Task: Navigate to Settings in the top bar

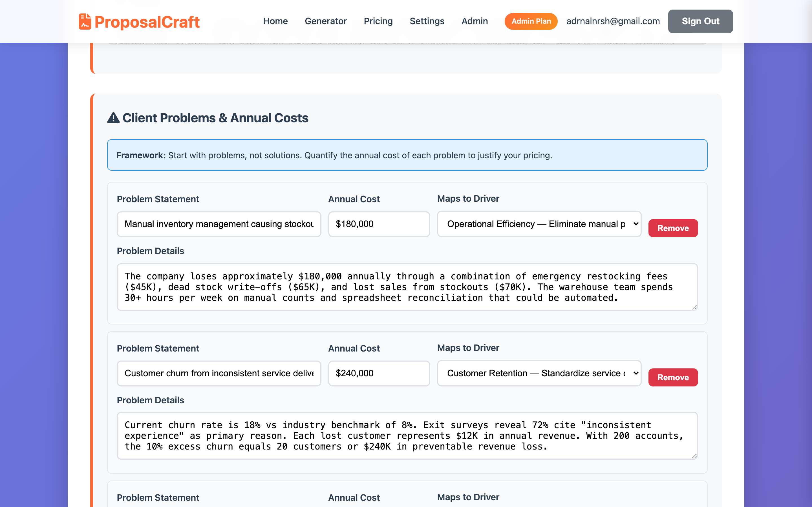Action: click(427, 21)
